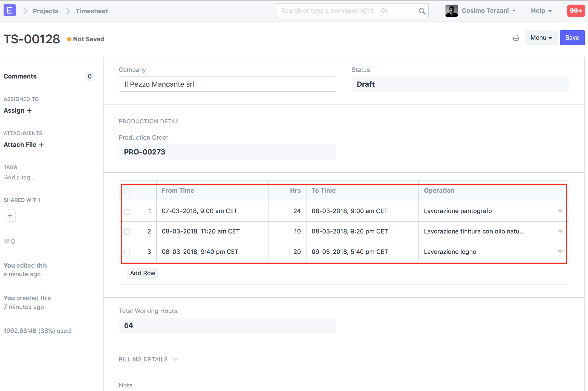Check the select-all checkbox in the table header
The image size is (588, 391).
tap(127, 191)
